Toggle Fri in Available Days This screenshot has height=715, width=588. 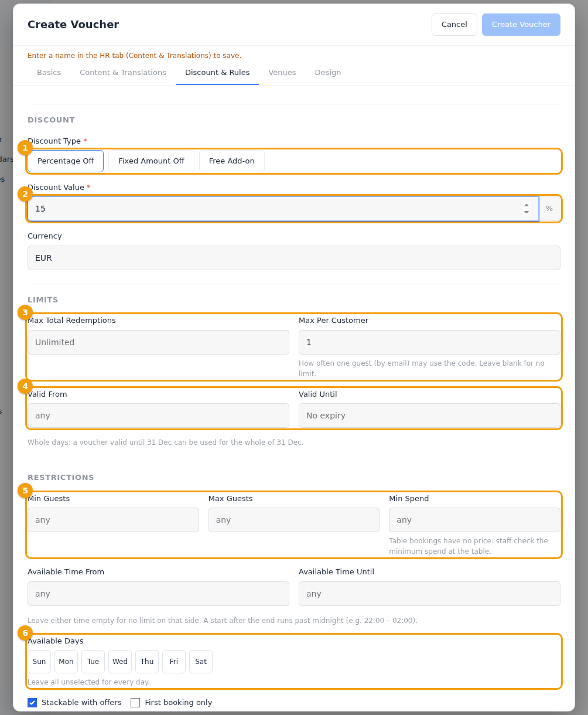click(174, 662)
